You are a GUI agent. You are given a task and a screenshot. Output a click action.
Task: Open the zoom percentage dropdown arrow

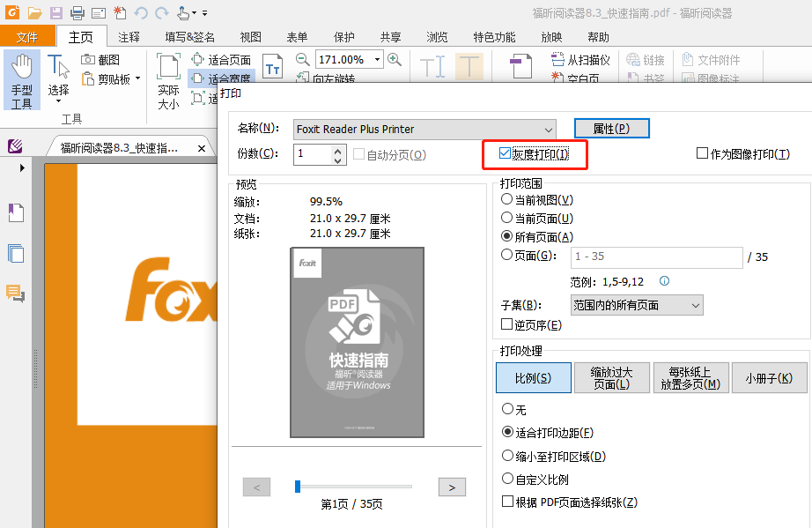pyautogui.click(x=377, y=60)
